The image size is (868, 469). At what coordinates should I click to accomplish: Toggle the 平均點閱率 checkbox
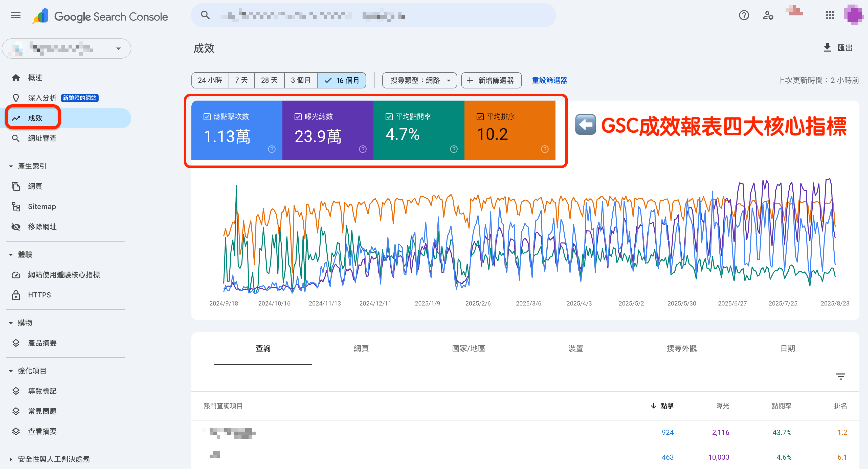pyautogui.click(x=389, y=116)
